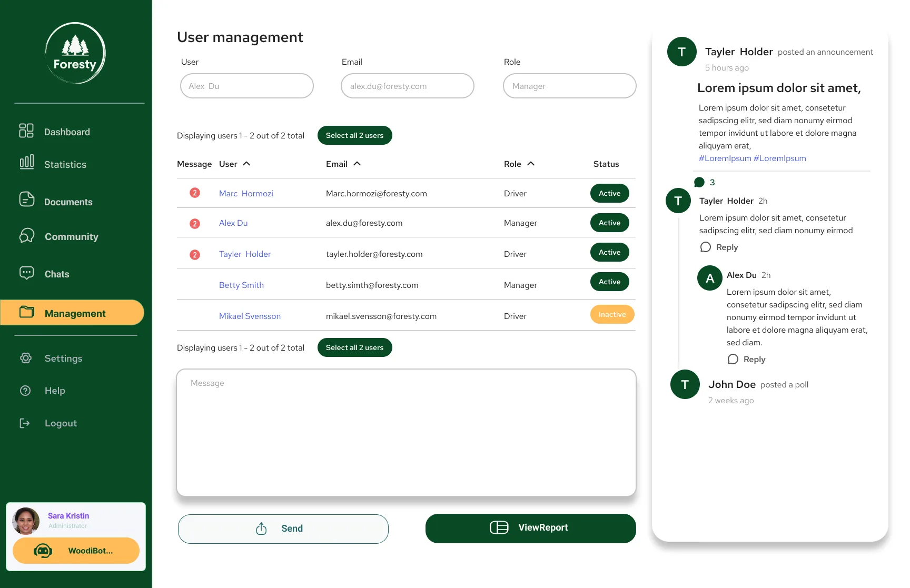Toggle Mikael Svensson's Inactive status
The width and height of the screenshot is (910, 588).
pos(612,314)
